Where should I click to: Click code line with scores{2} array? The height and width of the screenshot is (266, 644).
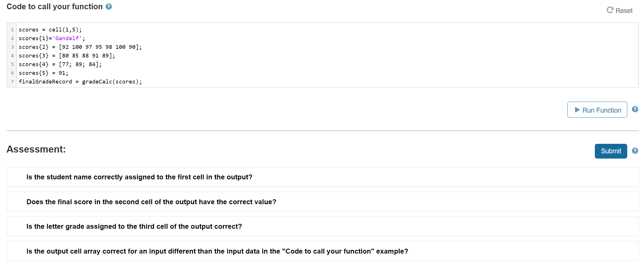click(x=80, y=47)
